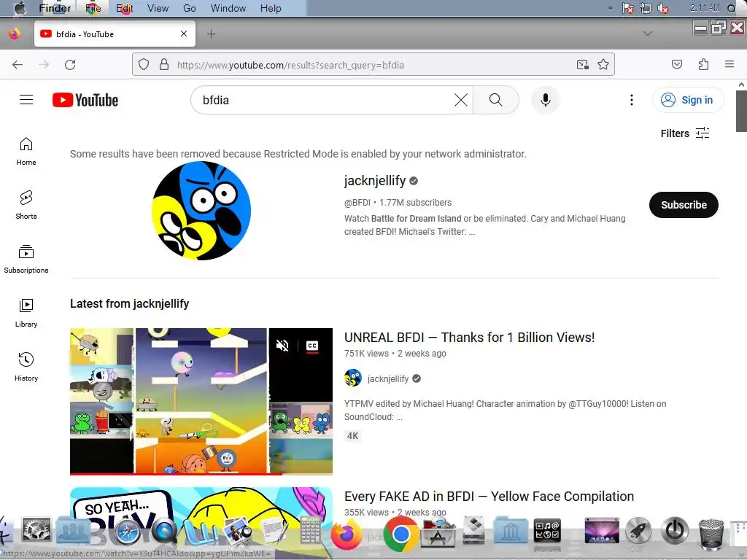Start voice search with the microphone
The height and width of the screenshot is (560, 747).
point(546,100)
